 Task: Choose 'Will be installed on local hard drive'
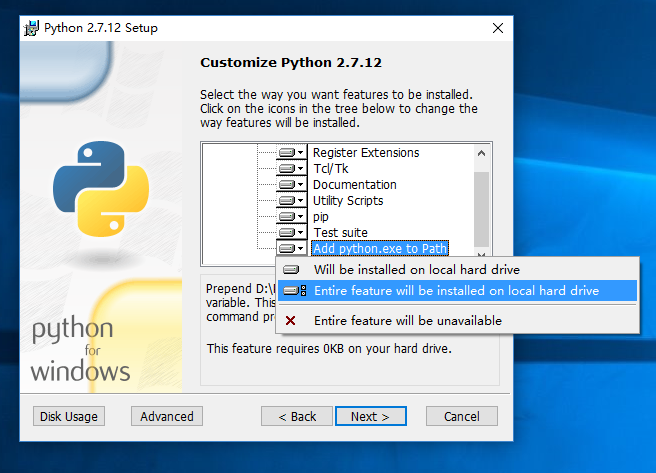[x=457, y=270]
